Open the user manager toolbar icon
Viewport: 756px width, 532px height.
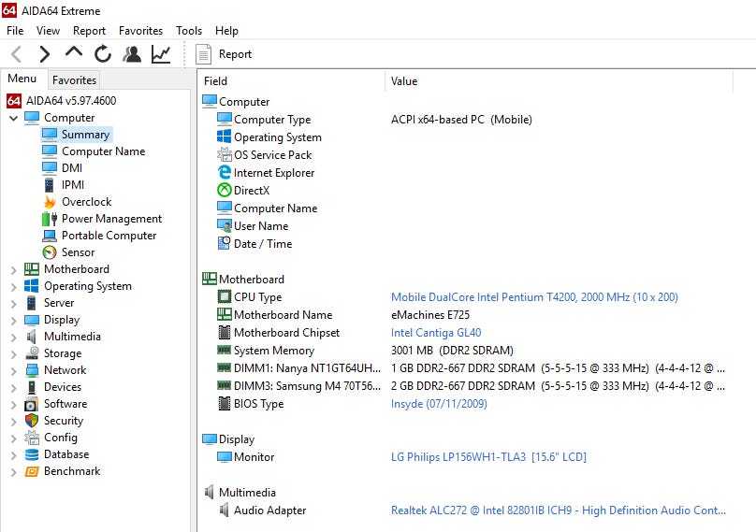(x=132, y=54)
